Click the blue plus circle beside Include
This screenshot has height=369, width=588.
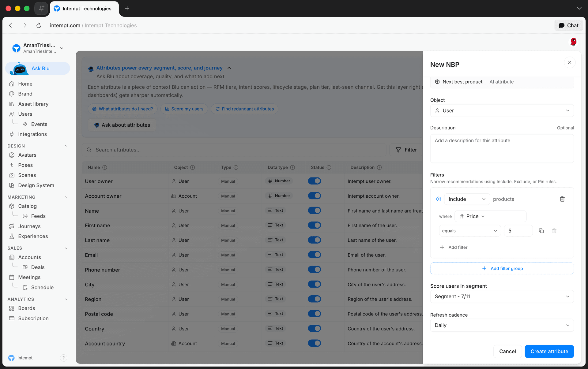tap(439, 199)
